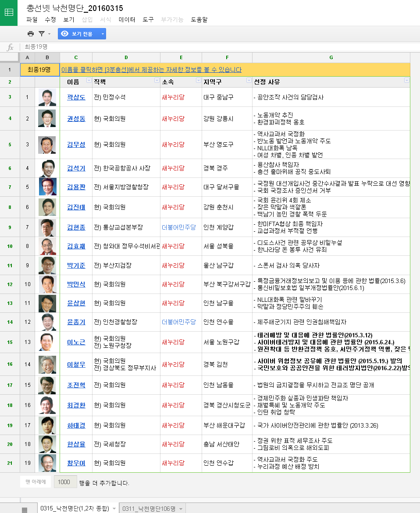Expand the filter options arrow
This screenshot has height=513, width=420.
tap(50, 34)
